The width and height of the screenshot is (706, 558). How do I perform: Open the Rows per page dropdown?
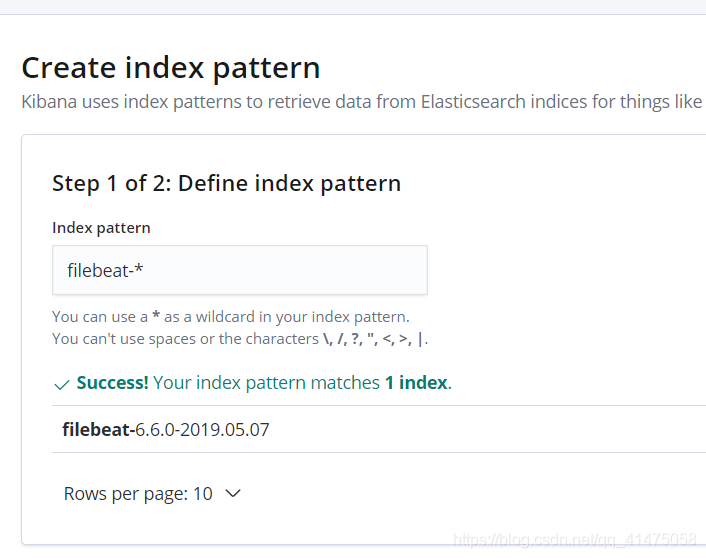click(152, 494)
